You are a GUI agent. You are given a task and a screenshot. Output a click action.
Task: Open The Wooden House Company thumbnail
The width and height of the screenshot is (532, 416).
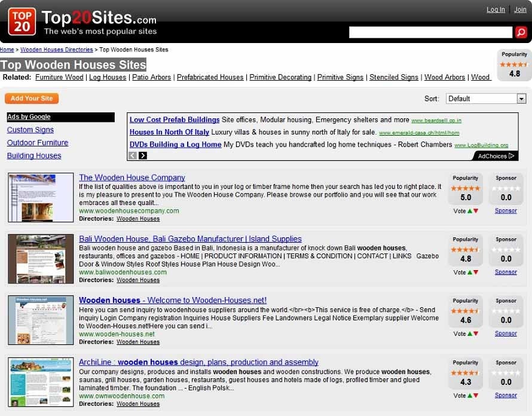pyautogui.click(x=41, y=197)
